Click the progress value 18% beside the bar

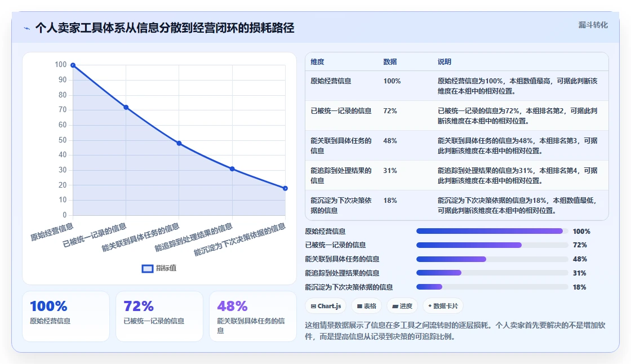tap(580, 287)
